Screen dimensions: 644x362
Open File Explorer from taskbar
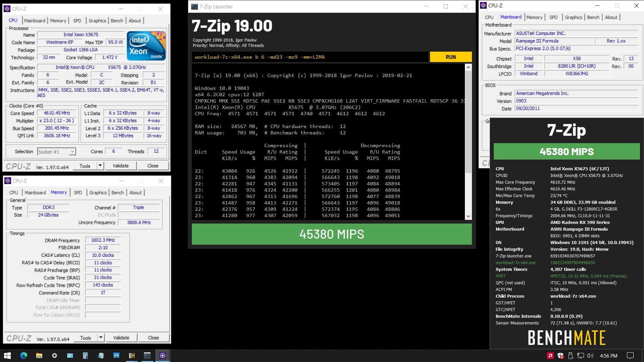click(x=39, y=356)
